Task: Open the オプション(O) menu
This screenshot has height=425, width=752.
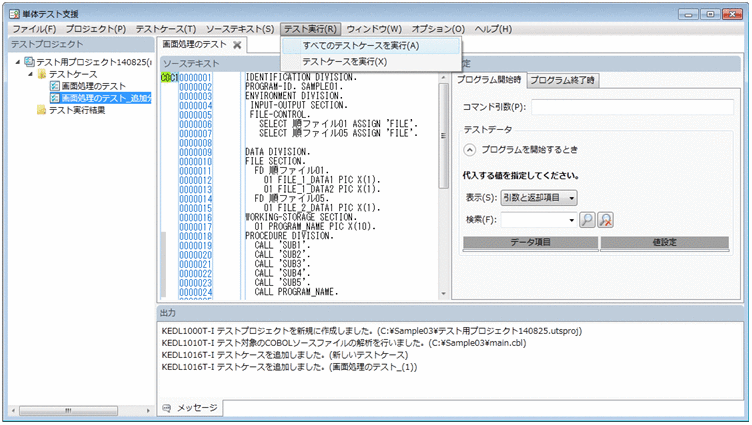Action: pyautogui.click(x=438, y=29)
